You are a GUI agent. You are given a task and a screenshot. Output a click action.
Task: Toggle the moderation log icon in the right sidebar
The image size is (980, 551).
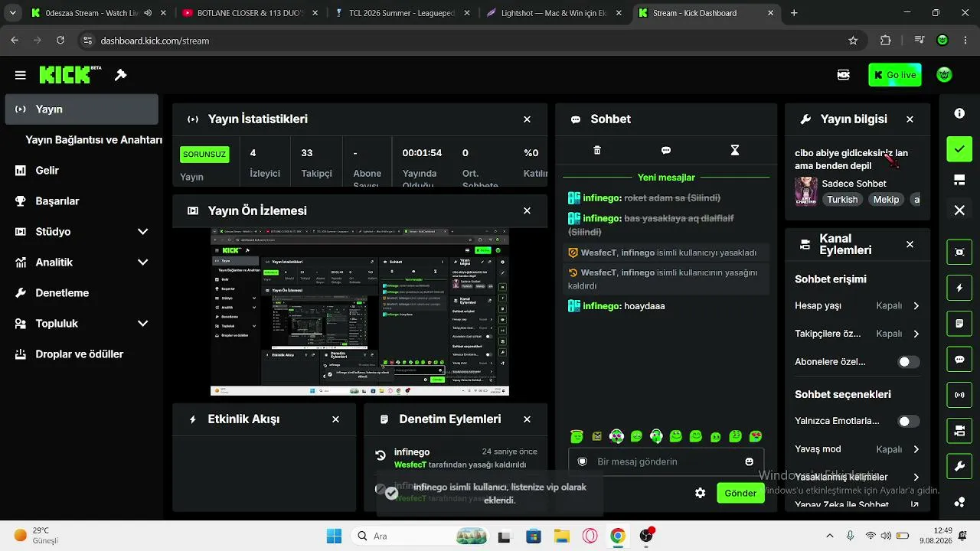[959, 324]
